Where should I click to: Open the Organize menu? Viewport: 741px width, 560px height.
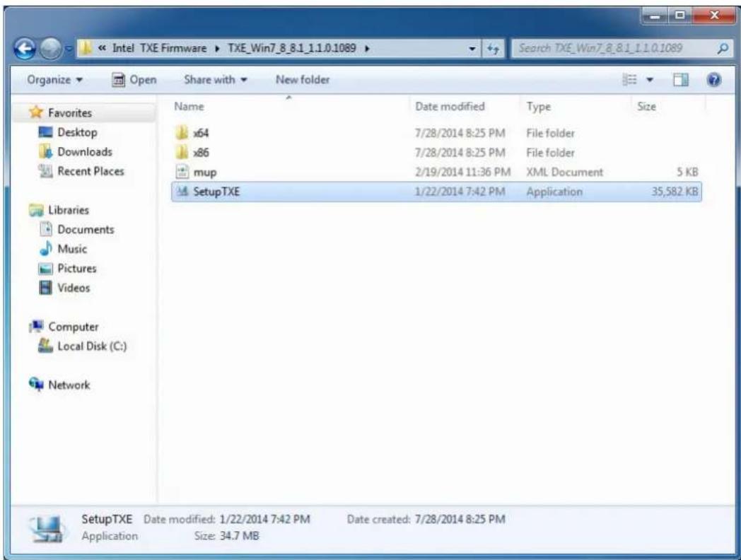pyautogui.click(x=54, y=80)
